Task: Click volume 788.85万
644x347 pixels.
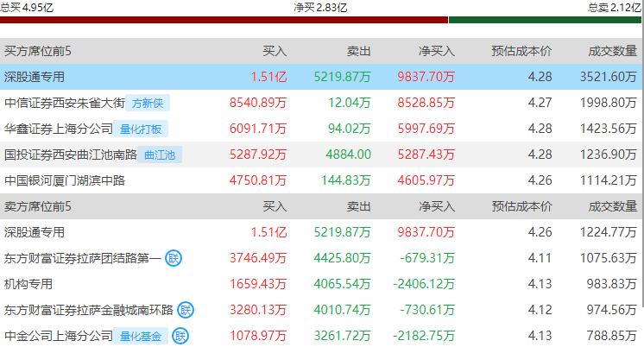Action: 611,336
